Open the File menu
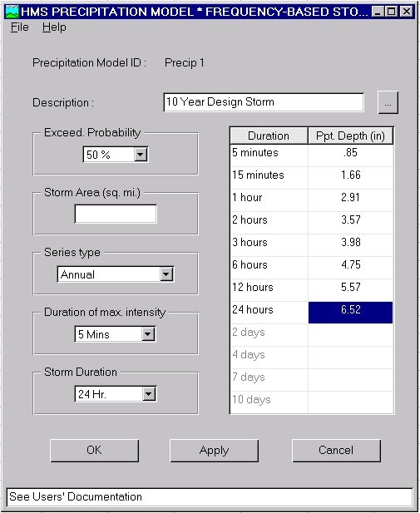420x513 pixels. click(x=20, y=27)
